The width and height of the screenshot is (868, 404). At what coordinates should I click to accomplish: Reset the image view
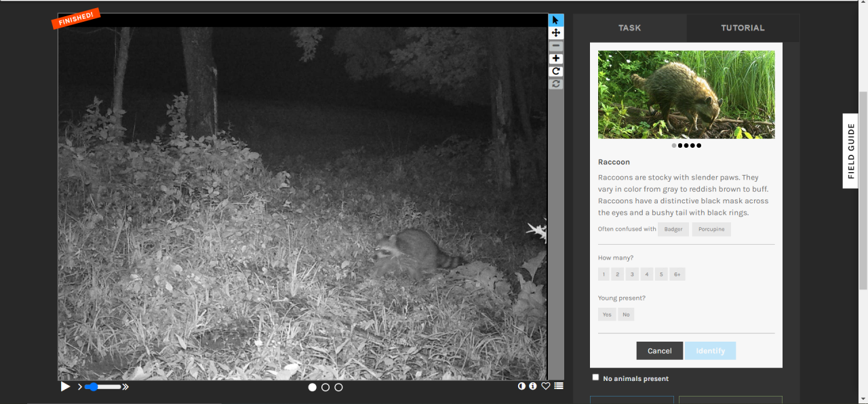[x=556, y=84]
